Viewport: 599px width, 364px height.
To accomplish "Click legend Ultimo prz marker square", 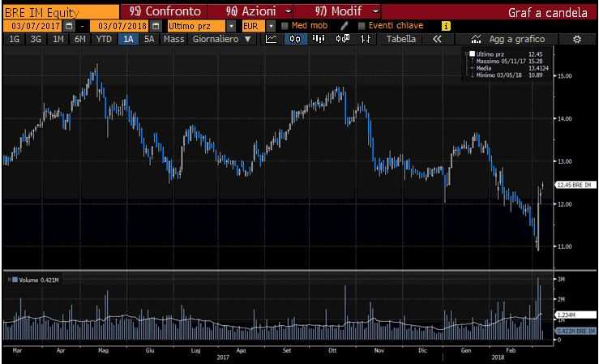I will pos(473,54).
